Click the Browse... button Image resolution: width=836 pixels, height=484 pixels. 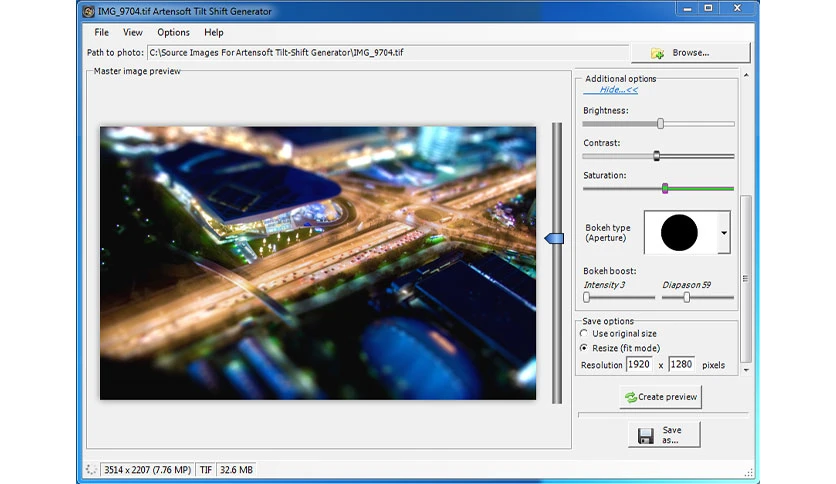(690, 53)
